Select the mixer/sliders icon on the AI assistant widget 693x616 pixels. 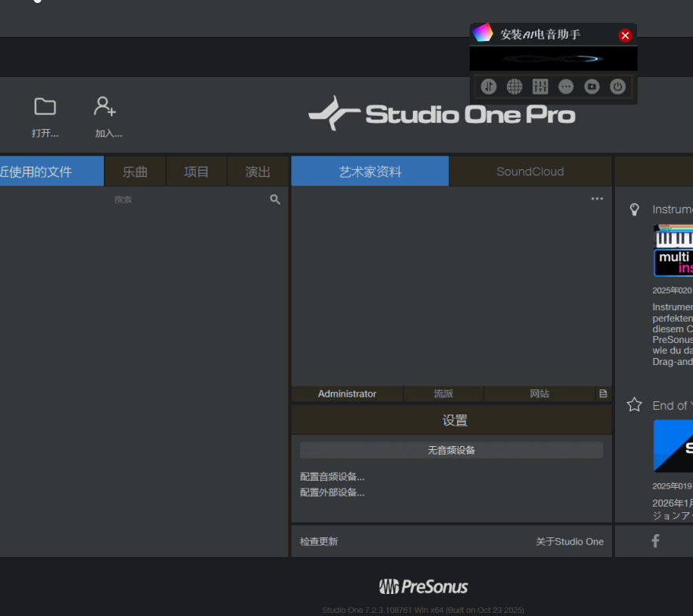(540, 87)
